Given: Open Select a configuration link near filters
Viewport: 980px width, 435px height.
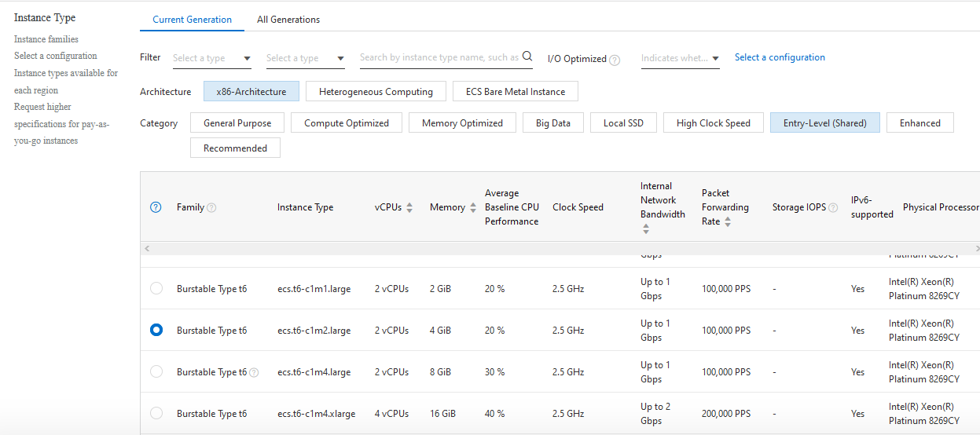Looking at the screenshot, I should (780, 57).
